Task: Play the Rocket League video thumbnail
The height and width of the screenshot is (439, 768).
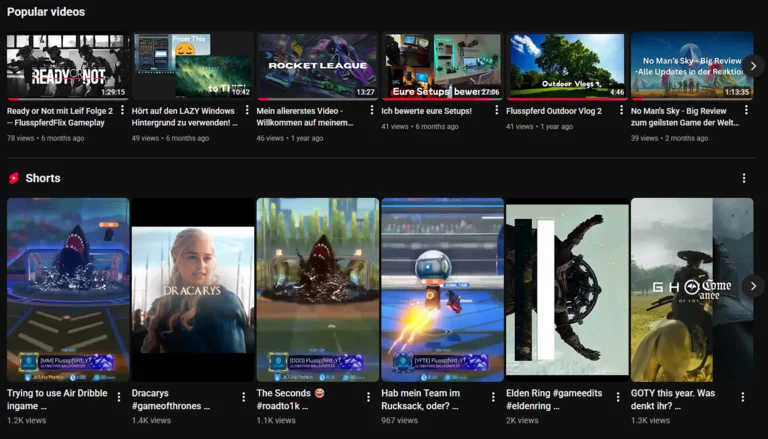Action: [317, 66]
